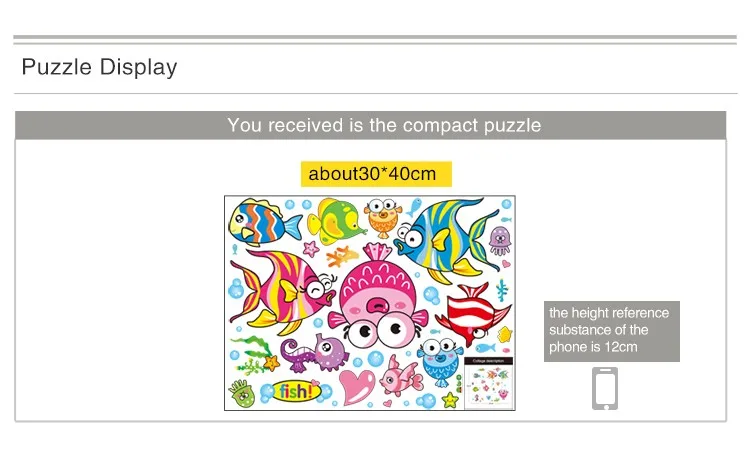Select the yellow about30*40cm size label
Image resolution: width=750 pixels, height=458 pixels.
pos(376,174)
